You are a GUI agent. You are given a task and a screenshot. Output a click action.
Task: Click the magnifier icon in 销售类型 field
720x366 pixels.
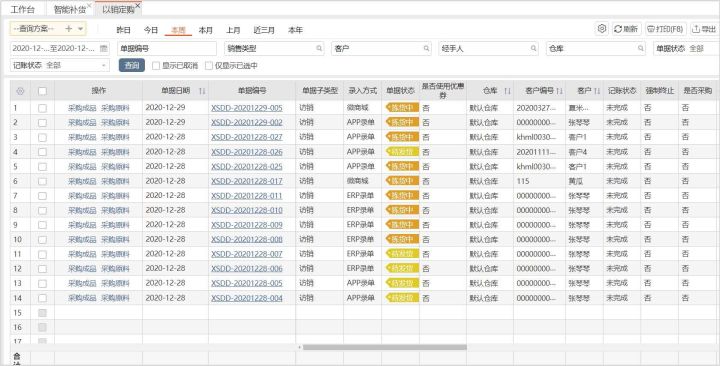319,48
